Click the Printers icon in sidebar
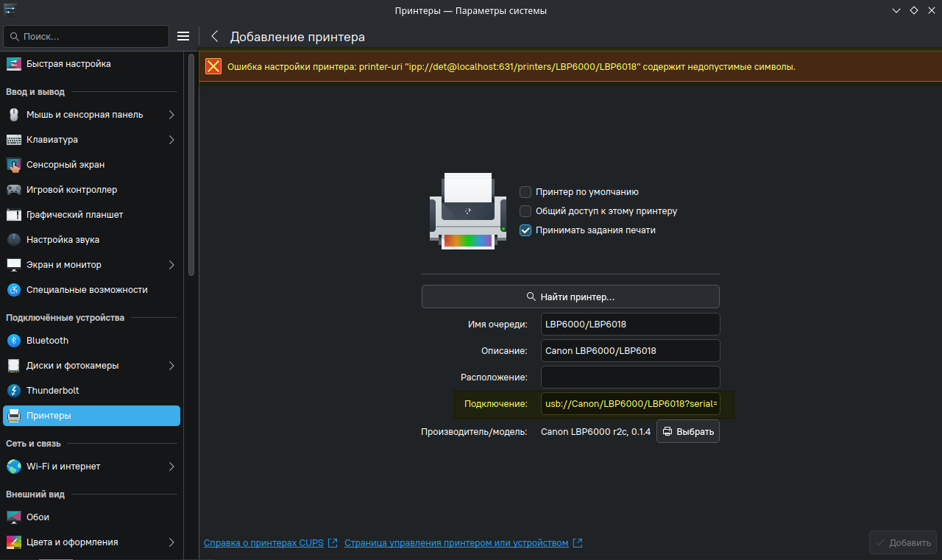The image size is (942, 560). coord(14,416)
